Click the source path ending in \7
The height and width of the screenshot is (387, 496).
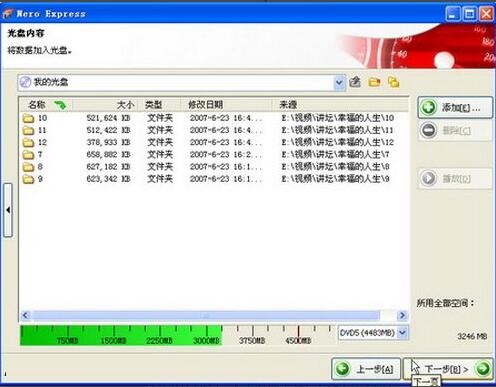point(335,155)
